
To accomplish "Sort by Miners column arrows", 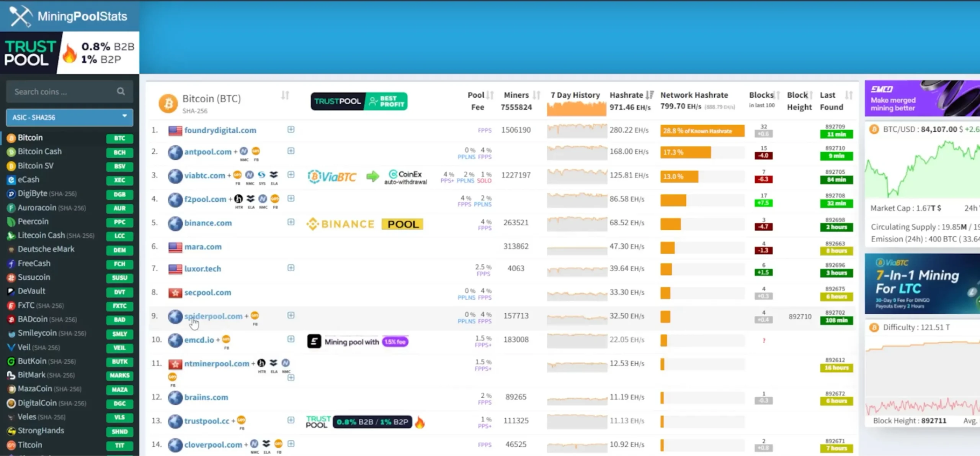I will click(x=537, y=95).
